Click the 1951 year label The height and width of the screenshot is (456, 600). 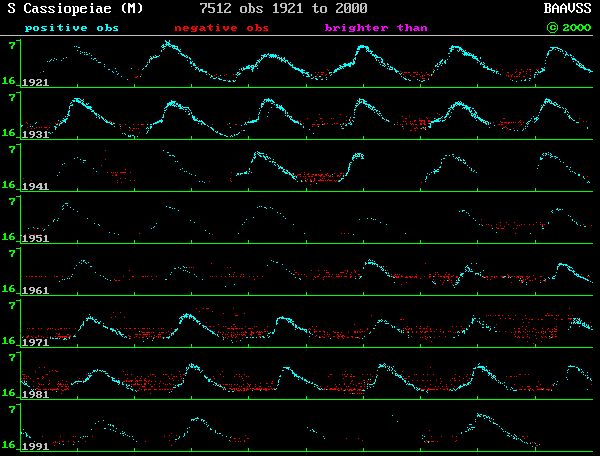click(x=35, y=238)
